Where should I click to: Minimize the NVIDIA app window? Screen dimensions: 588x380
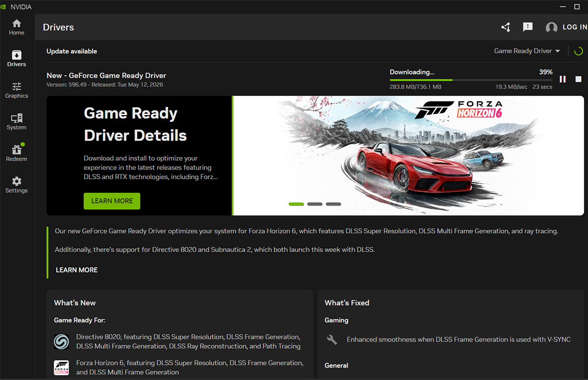563,7
